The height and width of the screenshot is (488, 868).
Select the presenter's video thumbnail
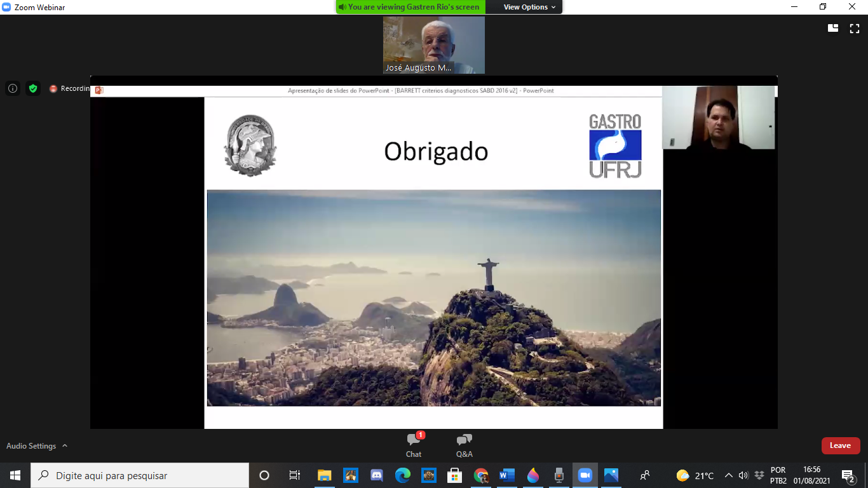click(x=719, y=118)
